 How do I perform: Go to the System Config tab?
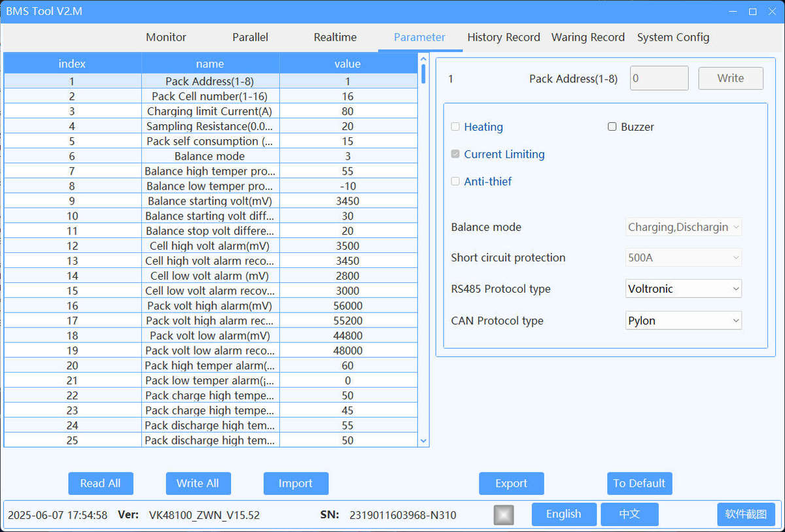pyautogui.click(x=673, y=37)
